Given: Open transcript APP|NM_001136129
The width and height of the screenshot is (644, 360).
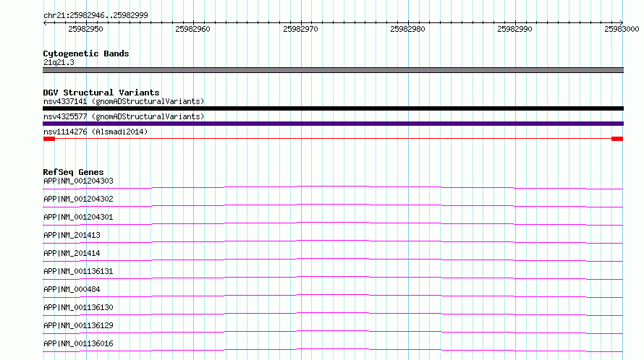Looking at the screenshot, I should (x=78, y=325).
